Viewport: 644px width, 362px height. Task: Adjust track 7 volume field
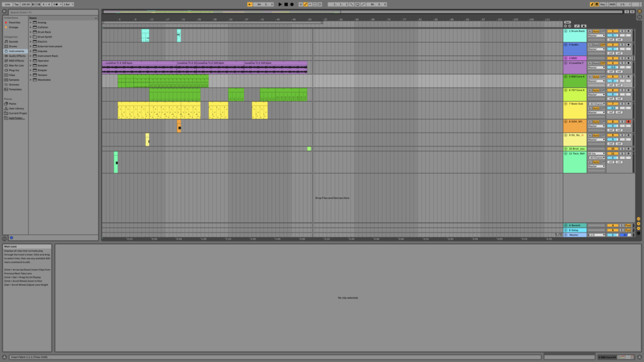(613, 108)
